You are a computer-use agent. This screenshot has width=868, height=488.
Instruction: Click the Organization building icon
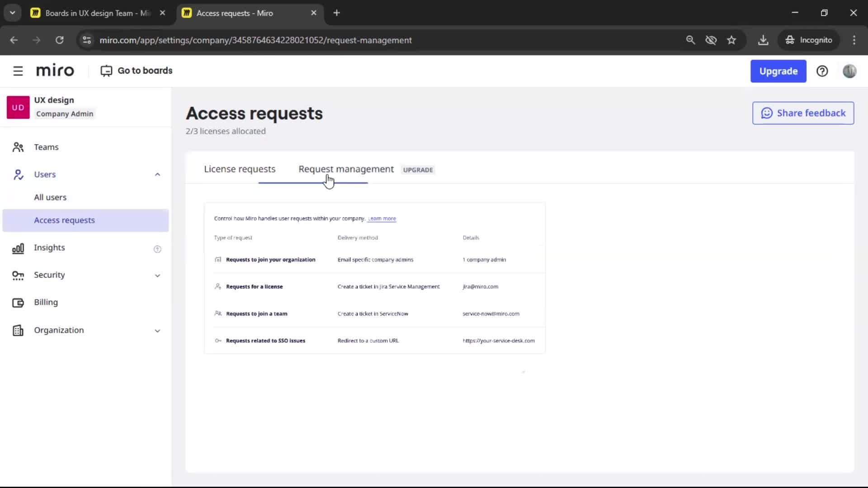pyautogui.click(x=18, y=330)
